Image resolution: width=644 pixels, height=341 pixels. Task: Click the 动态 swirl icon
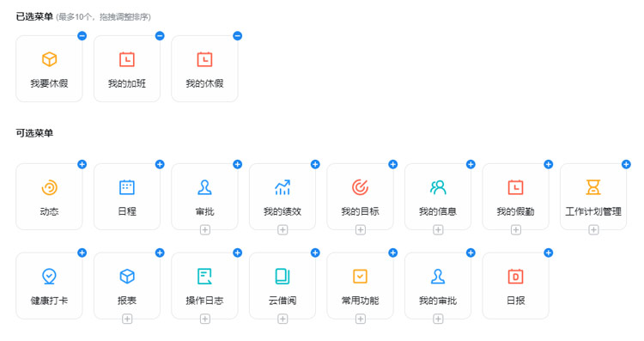coord(49,188)
